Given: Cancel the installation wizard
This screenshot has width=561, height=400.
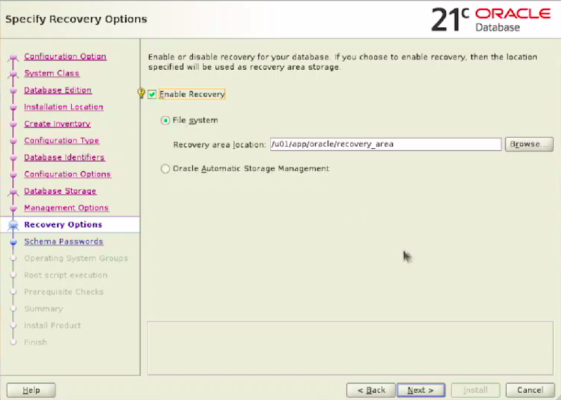Looking at the screenshot, I should (x=530, y=390).
